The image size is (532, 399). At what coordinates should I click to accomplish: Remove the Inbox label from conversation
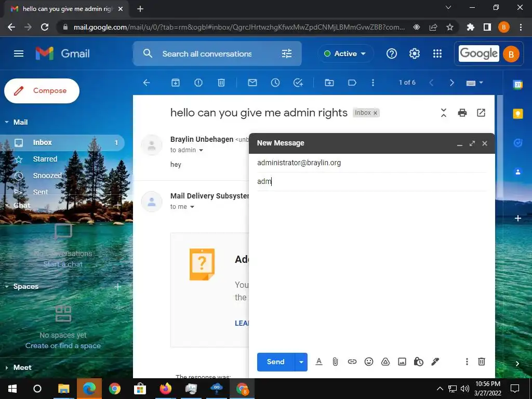pos(375,113)
